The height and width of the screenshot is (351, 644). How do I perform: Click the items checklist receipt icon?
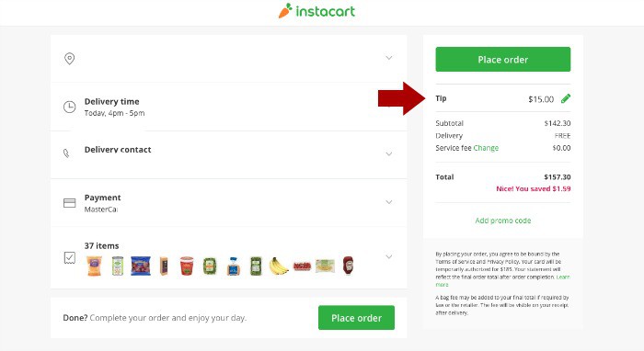pyautogui.click(x=70, y=257)
